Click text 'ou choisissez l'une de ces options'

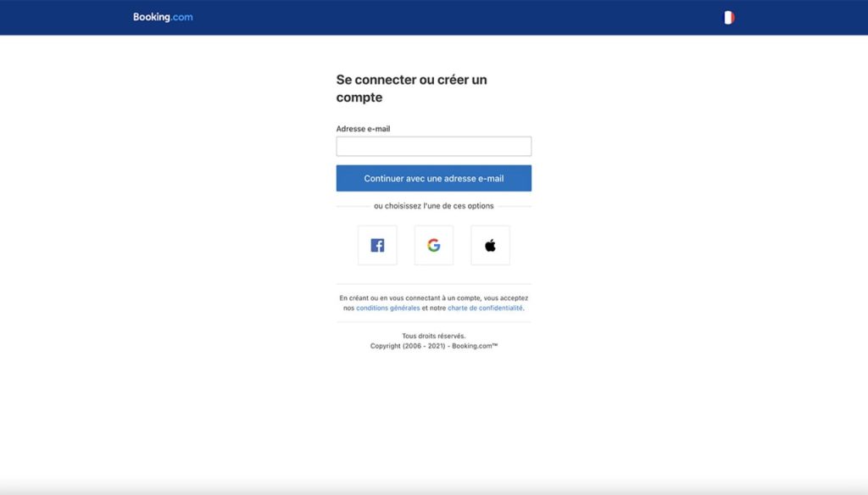434,206
